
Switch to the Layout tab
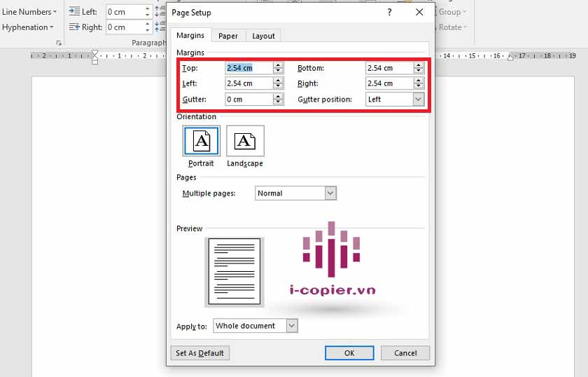pos(263,36)
